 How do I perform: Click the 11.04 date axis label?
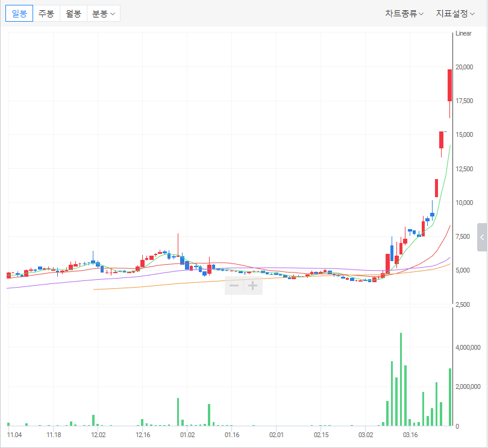14,435
